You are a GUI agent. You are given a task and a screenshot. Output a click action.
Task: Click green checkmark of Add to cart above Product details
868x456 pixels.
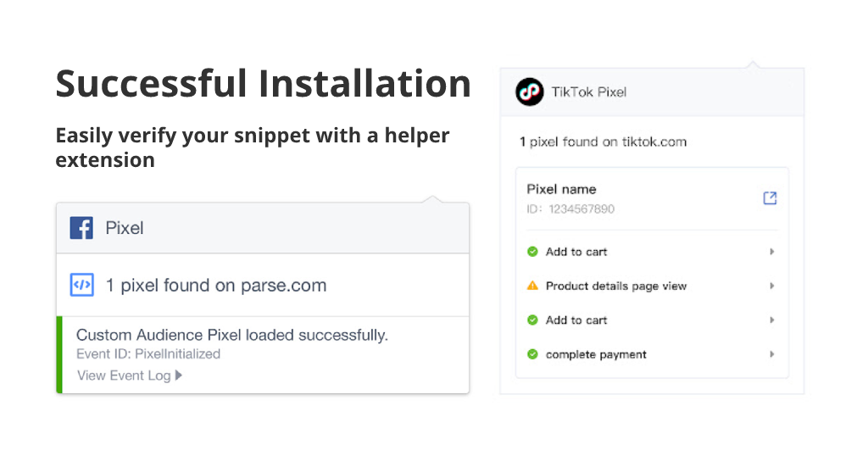[532, 252]
